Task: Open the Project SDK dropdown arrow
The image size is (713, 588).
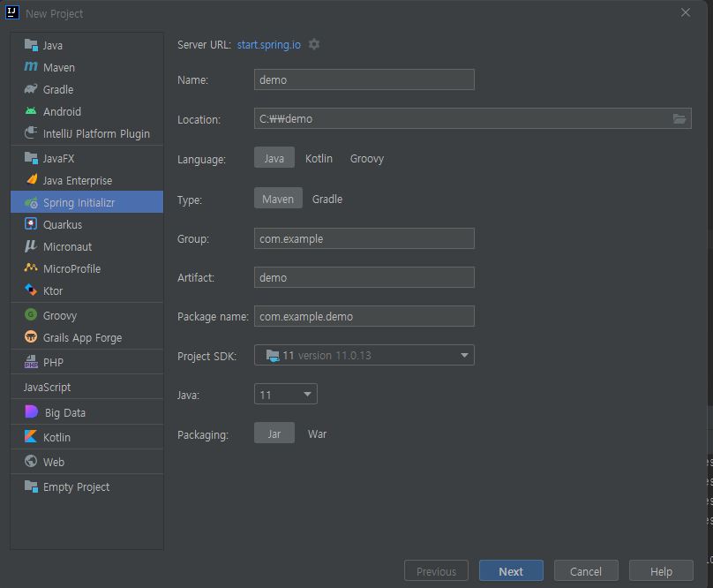Action: click(464, 355)
